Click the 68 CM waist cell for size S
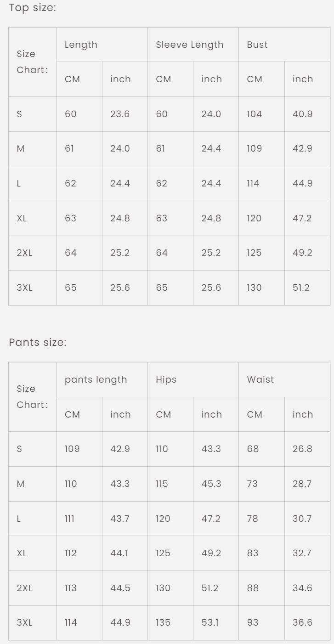This screenshot has height=644, width=334. 253,449
